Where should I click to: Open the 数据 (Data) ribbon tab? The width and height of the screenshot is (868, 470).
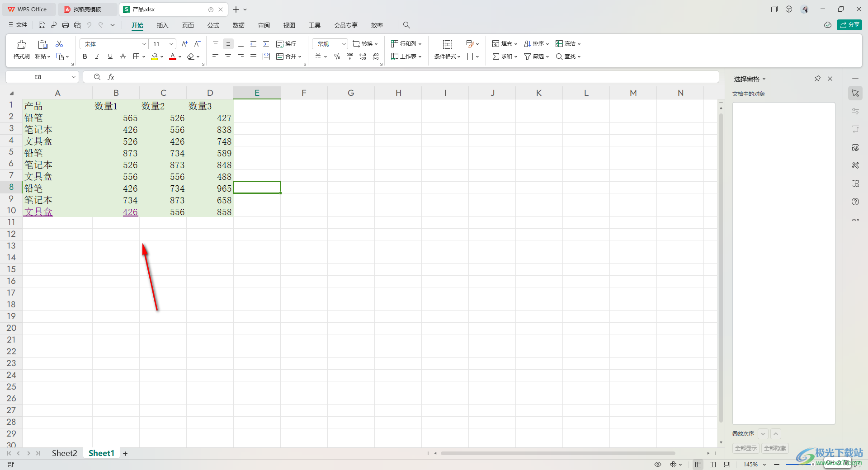point(239,25)
